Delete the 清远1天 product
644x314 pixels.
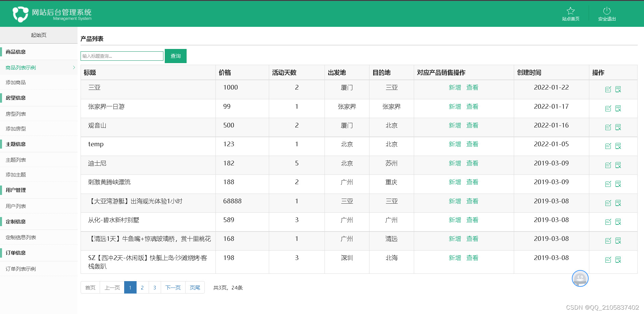[618, 241]
